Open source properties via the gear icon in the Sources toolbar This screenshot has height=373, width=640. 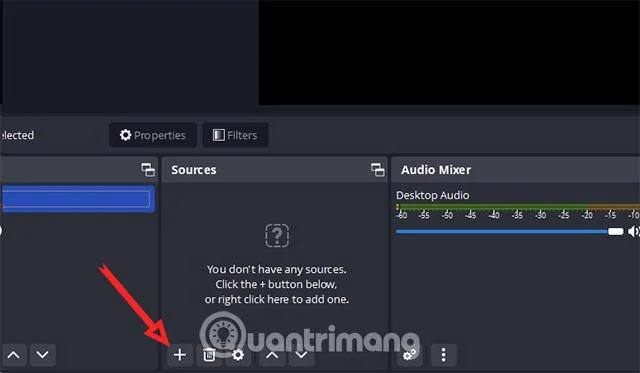pyautogui.click(x=238, y=355)
